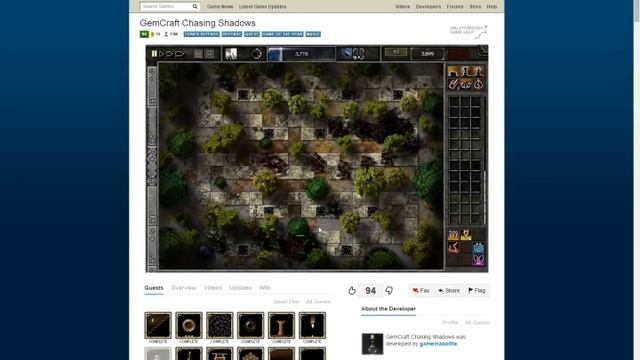Click the white wave icon in game top bar
640x360 pixels.
click(x=231, y=54)
